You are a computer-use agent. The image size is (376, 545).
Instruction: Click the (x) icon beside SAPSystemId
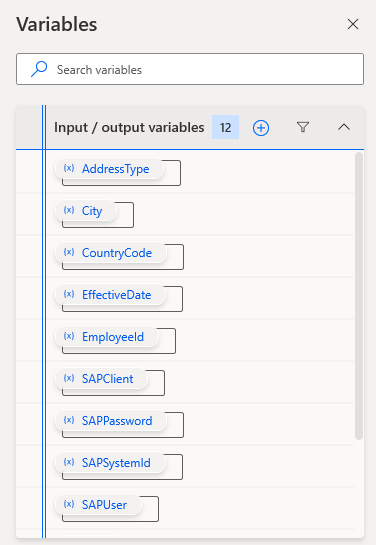tap(69, 463)
